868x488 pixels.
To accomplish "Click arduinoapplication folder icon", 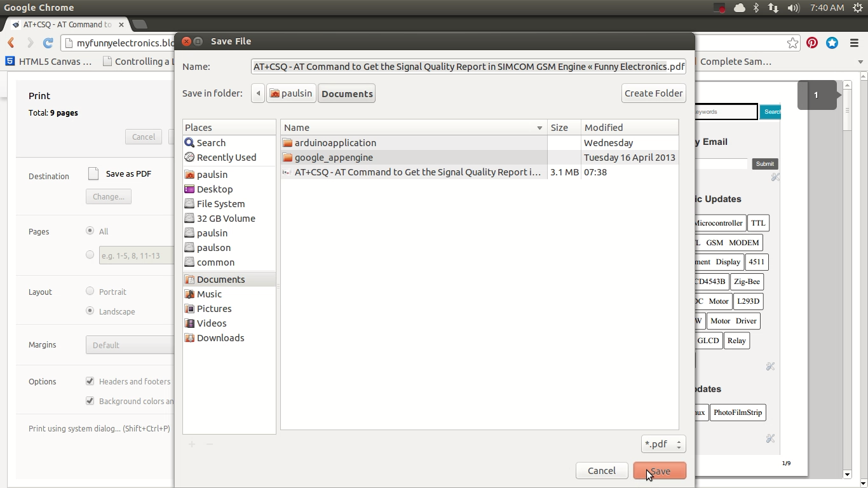I will [287, 143].
